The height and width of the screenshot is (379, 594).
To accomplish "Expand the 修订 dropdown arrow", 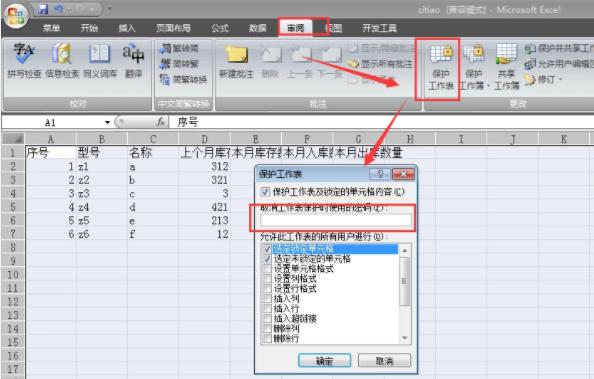I will click(560, 80).
